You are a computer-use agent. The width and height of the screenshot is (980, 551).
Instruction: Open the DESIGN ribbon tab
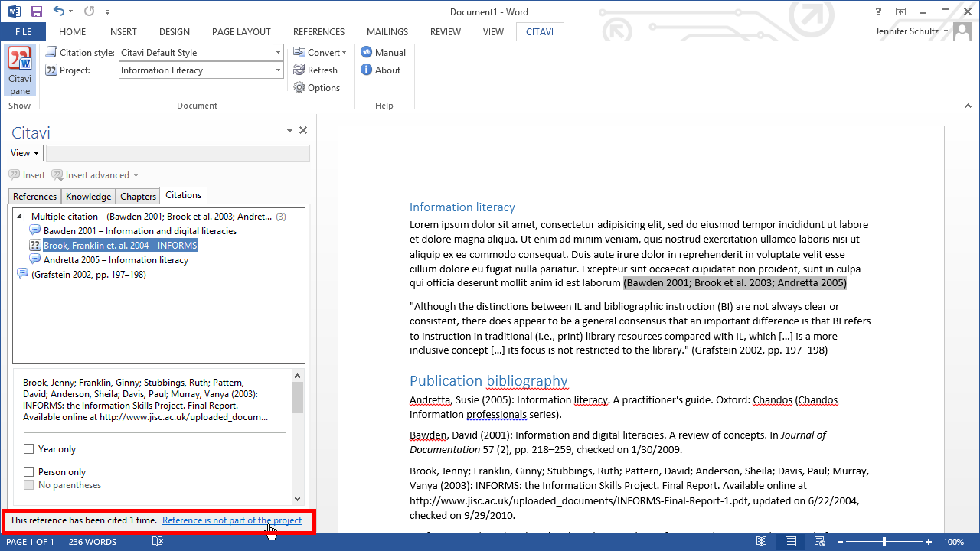click(175, 32)
